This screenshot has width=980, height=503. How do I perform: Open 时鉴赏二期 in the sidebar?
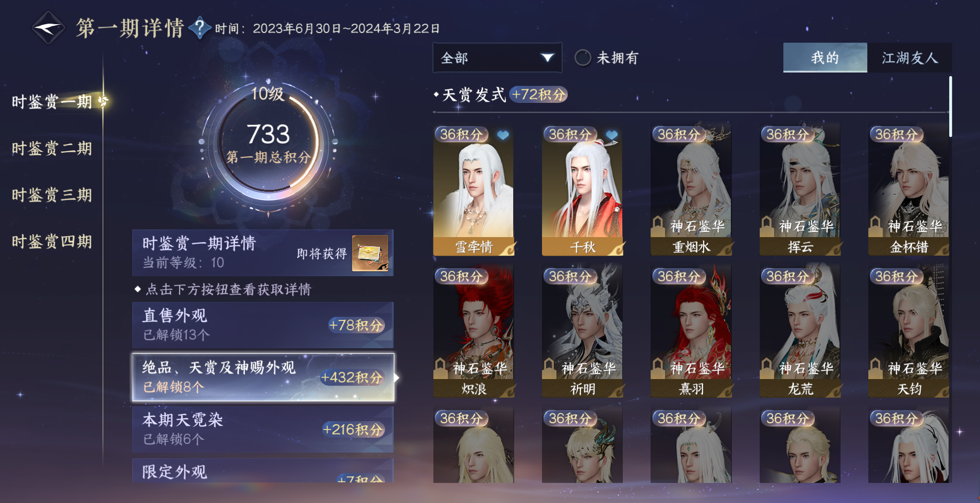[52, 149]
